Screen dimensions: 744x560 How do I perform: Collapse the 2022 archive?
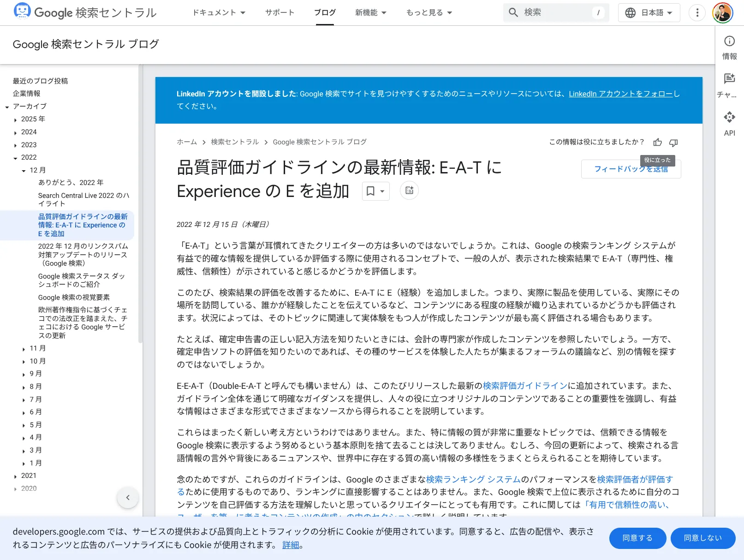tap(16, 158)
